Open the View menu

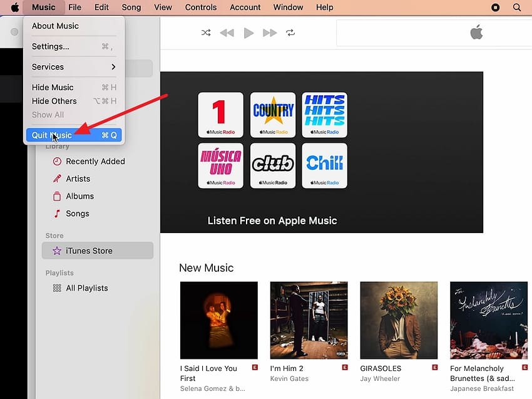pyautogui.click(x=163, y=7)
